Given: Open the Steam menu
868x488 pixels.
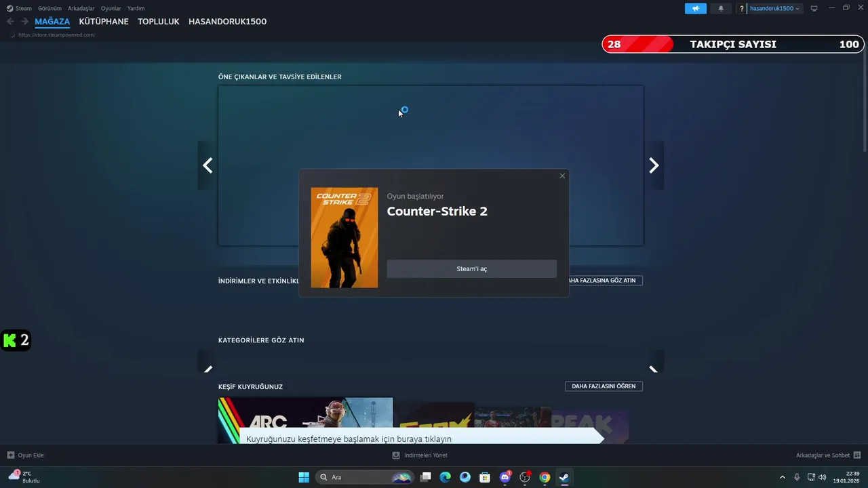Looking at the screenshot, I should coord(24,8).
